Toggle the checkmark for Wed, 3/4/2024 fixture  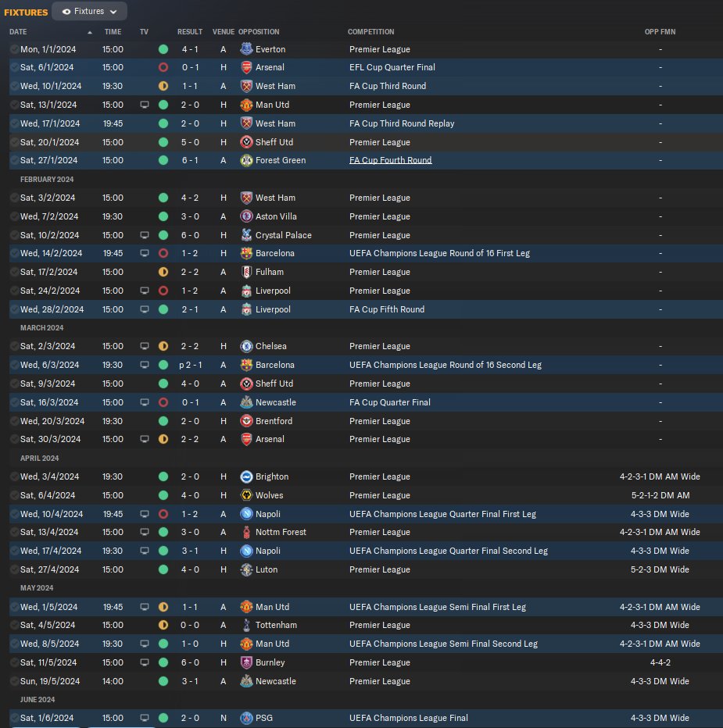(14, 476)
